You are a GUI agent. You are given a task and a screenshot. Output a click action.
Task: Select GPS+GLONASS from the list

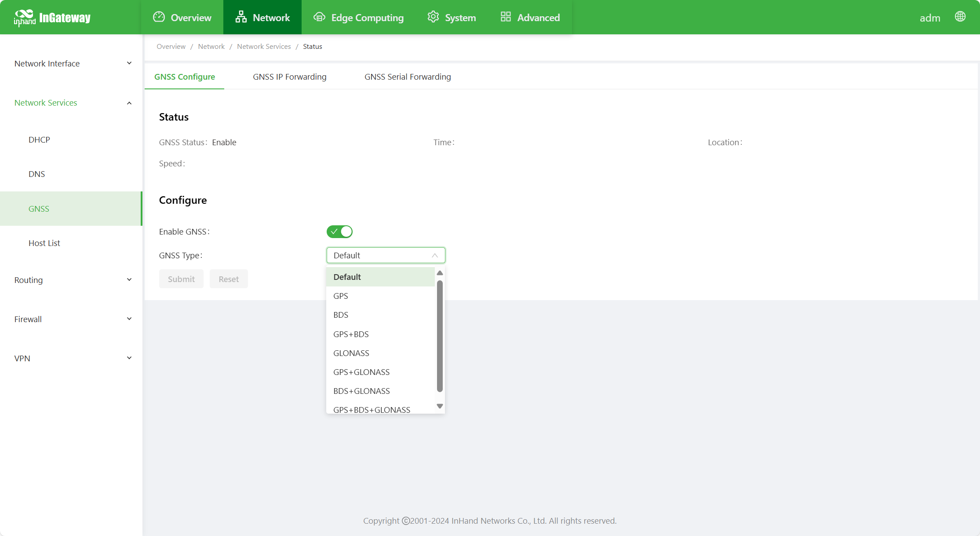coord(361,372)
